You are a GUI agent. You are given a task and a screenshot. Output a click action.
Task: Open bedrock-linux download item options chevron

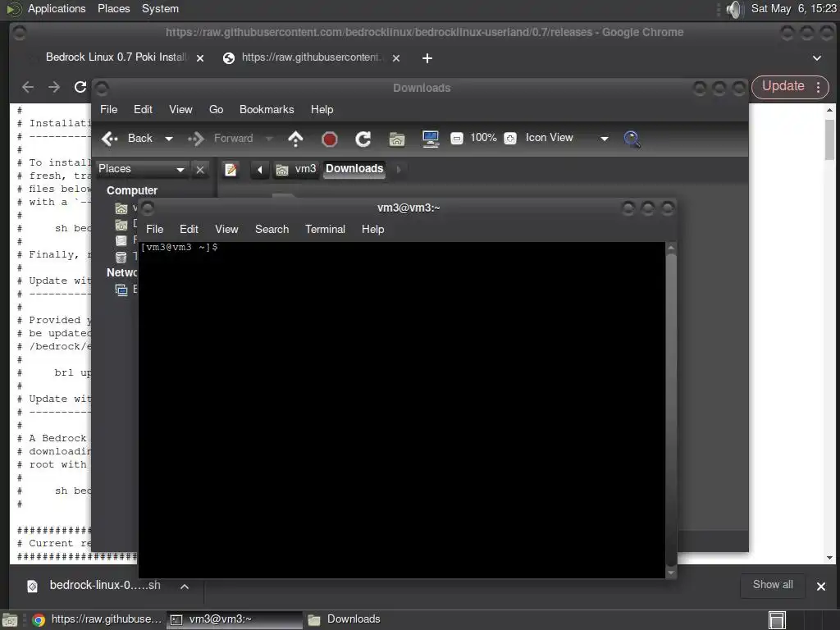(185, 587)
